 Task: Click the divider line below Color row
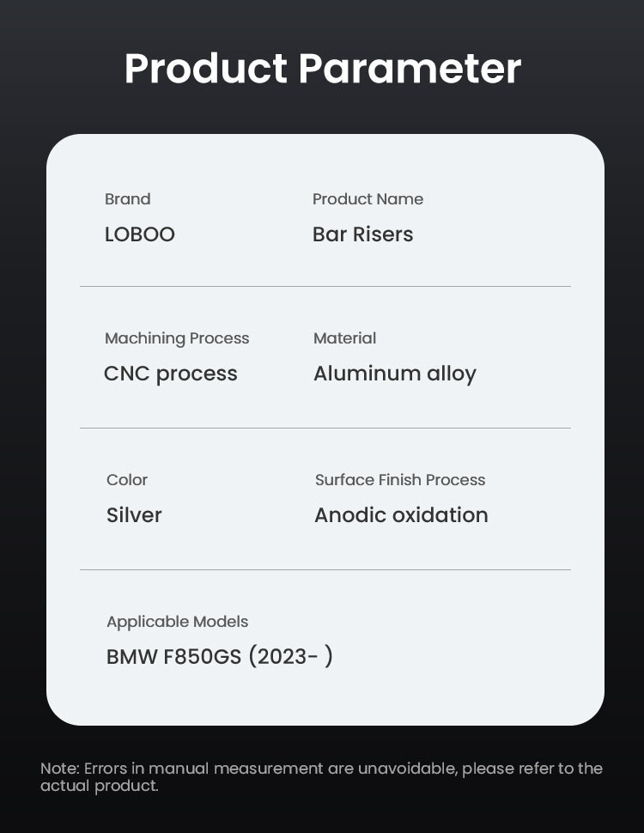(x=325, y=570)
